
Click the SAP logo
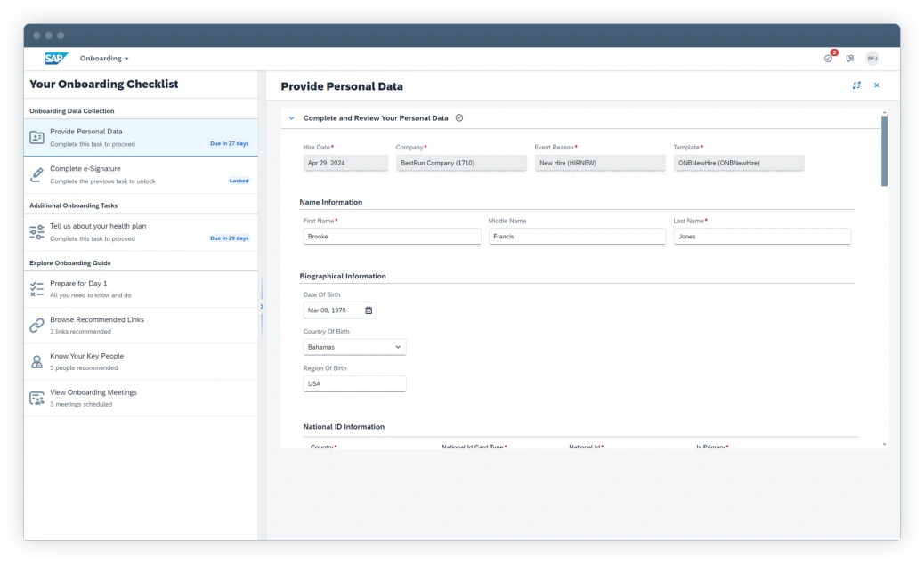click(x=56, y=59)
